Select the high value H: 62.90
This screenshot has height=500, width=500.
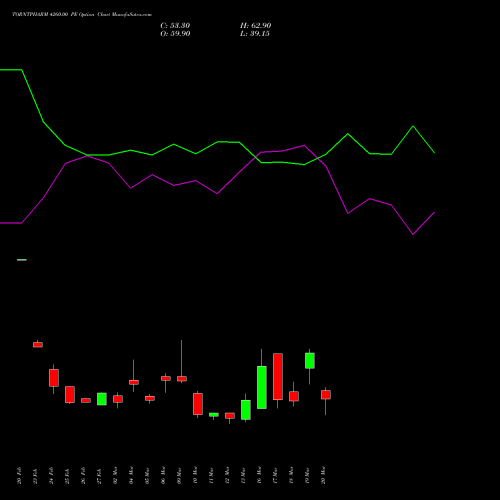point(256,26)
